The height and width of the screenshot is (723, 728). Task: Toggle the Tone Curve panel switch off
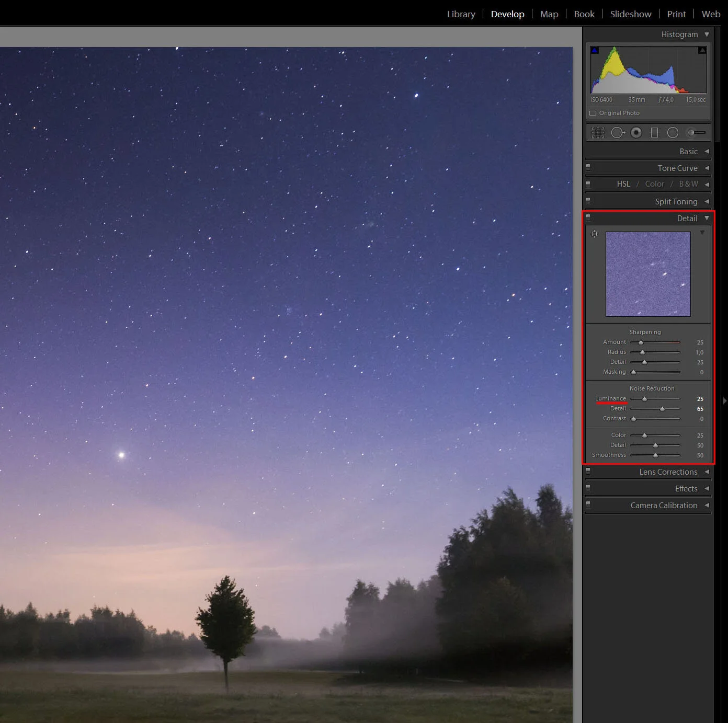pos(589,167)
